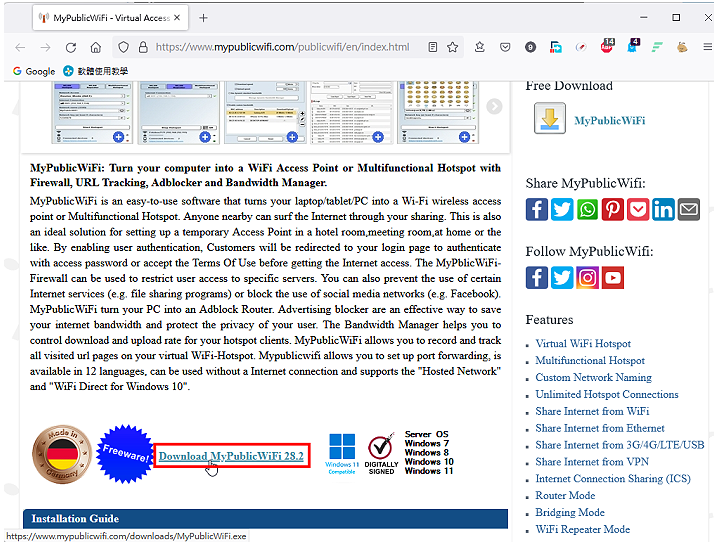Open the tracking protection shield icon
The height and width of the screenshot is (548, 714).
(123, 47)
